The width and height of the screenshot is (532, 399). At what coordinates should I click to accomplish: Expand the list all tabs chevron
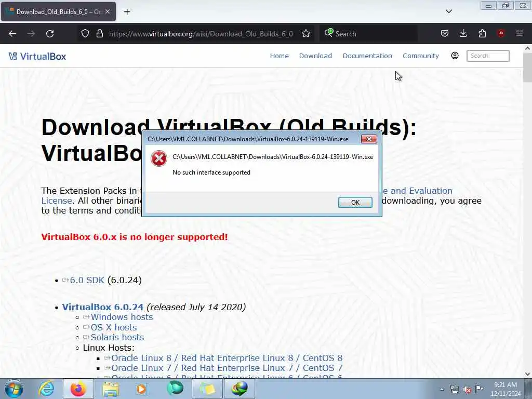448,11
